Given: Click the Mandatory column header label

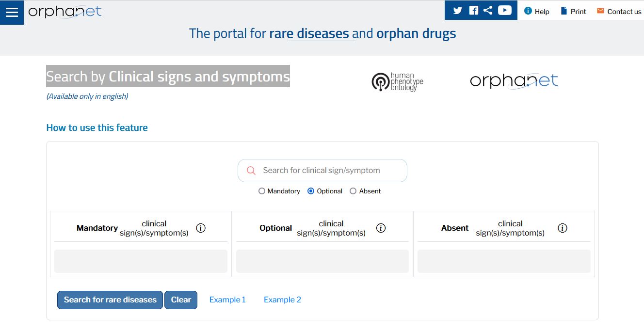Looking at the screenshot, I should point(97,228).
